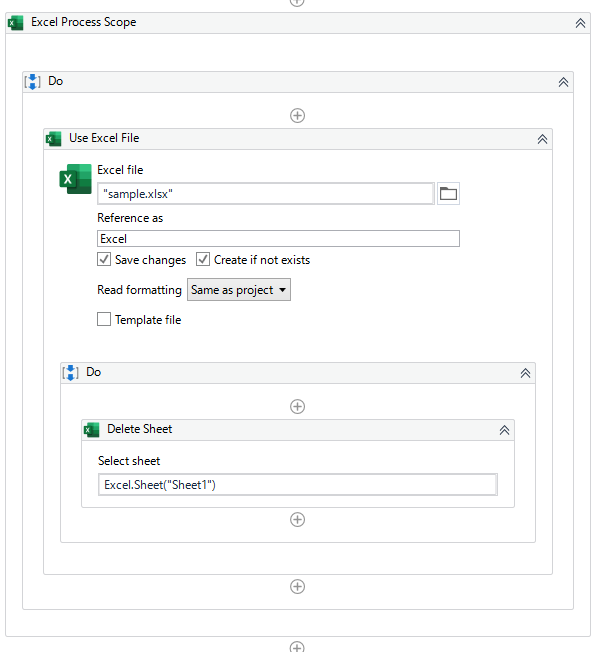603x652 pixels.
Task: Click the Delete Sheet activity icon
Action: [x=91, y=430]
